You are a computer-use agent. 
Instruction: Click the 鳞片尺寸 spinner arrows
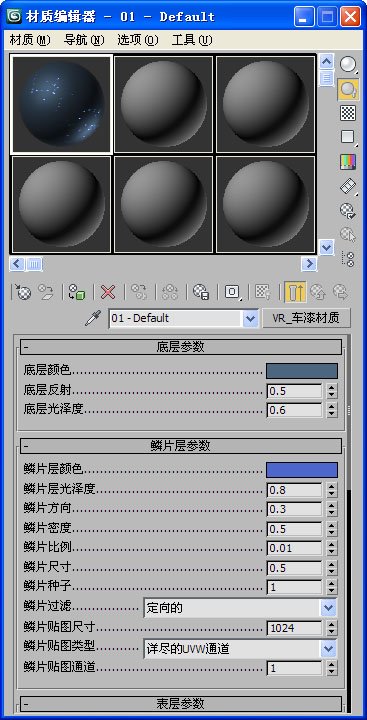point(332,568)
